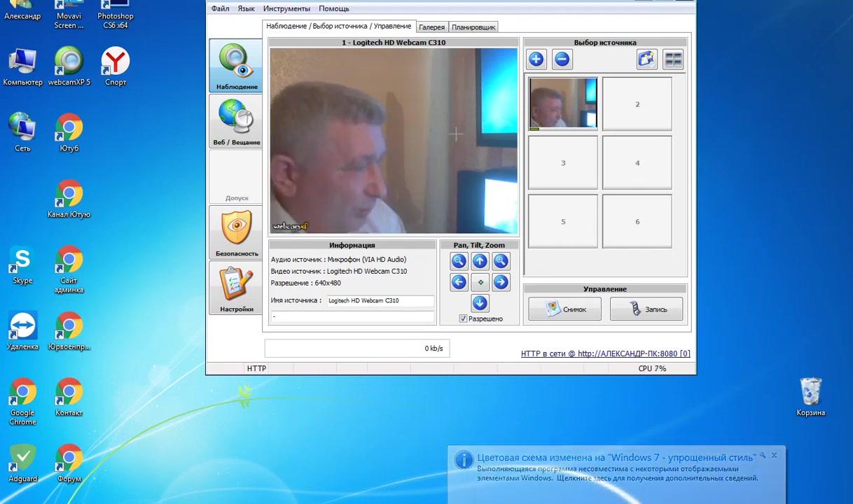Select empty source slot 5
This screenshot has width=853, height=504.
point(563,222)
